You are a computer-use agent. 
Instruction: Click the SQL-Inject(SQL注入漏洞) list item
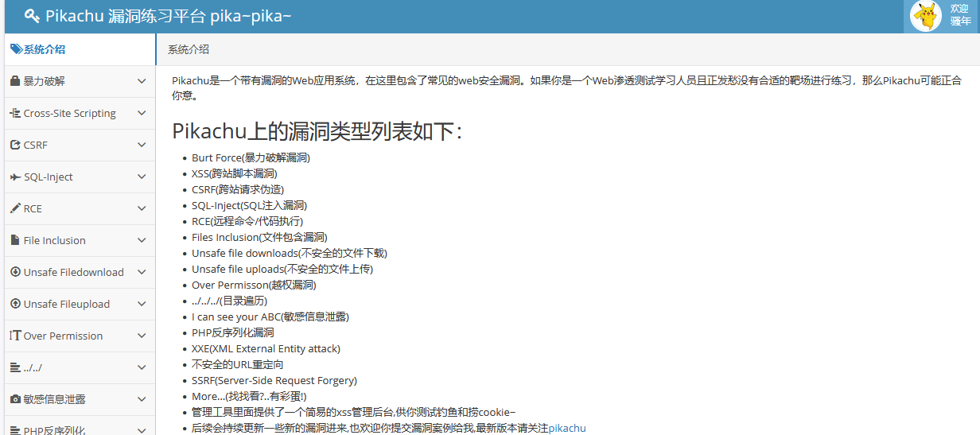pyautogui.click(x=249, y=205)
